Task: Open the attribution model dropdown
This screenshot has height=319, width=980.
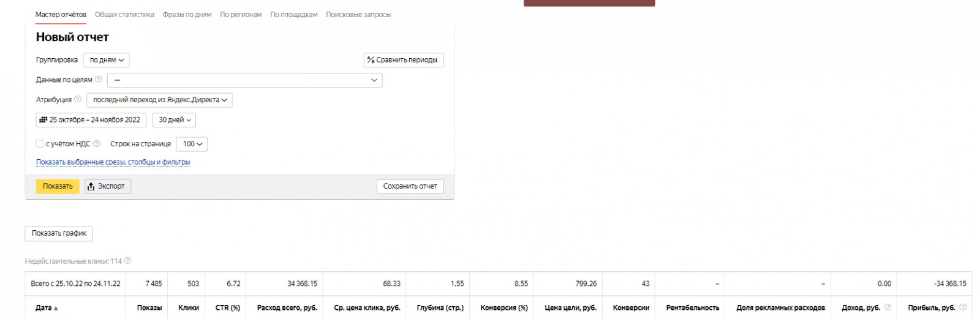Action: [159, 100]
